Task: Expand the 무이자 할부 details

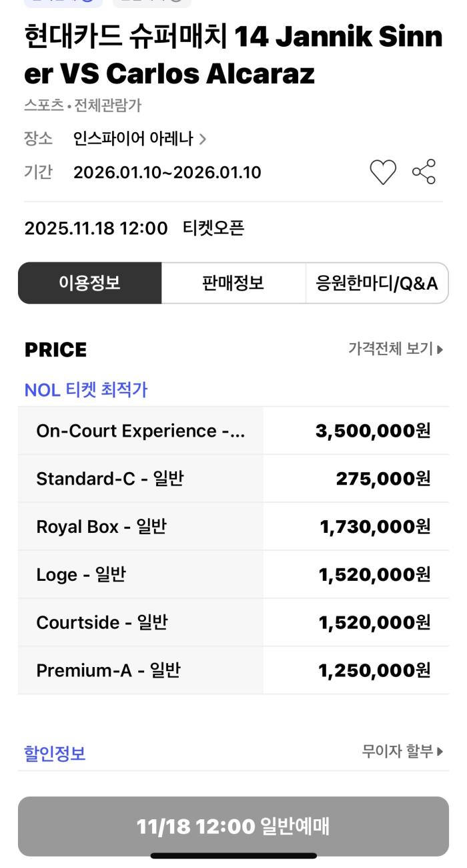Action: coord(402,752)
